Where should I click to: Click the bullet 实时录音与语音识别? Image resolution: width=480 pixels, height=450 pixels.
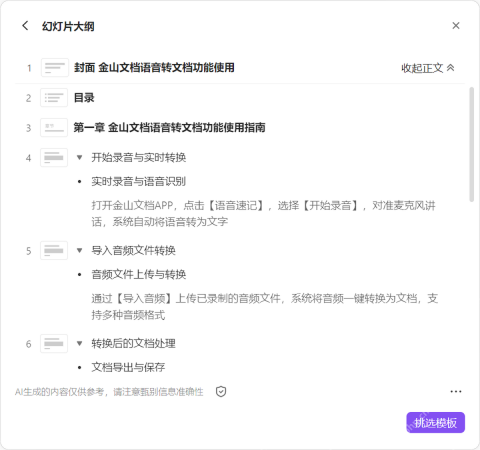tap(139, 181)
